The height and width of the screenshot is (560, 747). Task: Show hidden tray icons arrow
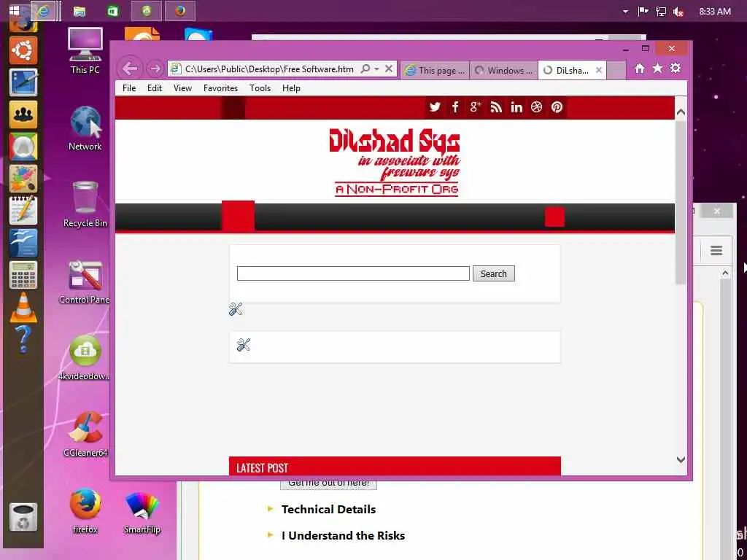pos(625,12)
